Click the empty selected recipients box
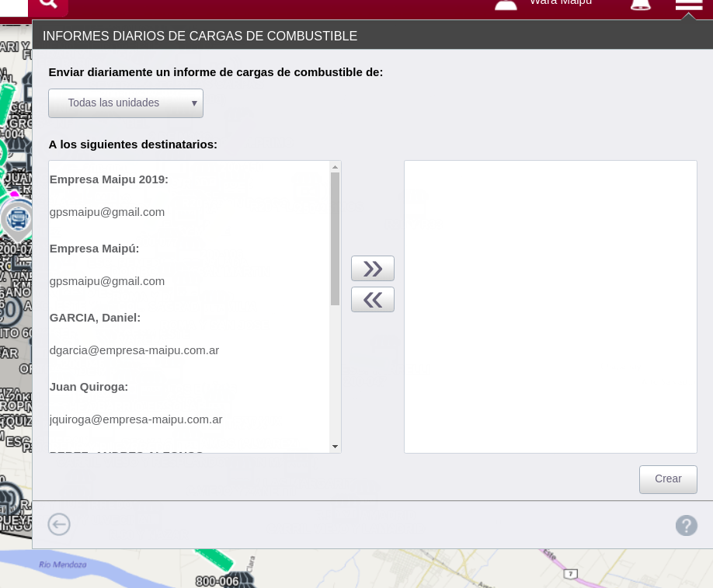The image size is (713, 588). click(550, 306)
